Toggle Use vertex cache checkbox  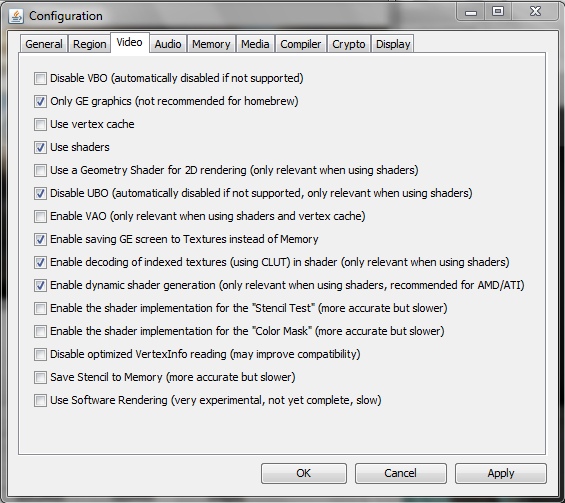[40, 124]
